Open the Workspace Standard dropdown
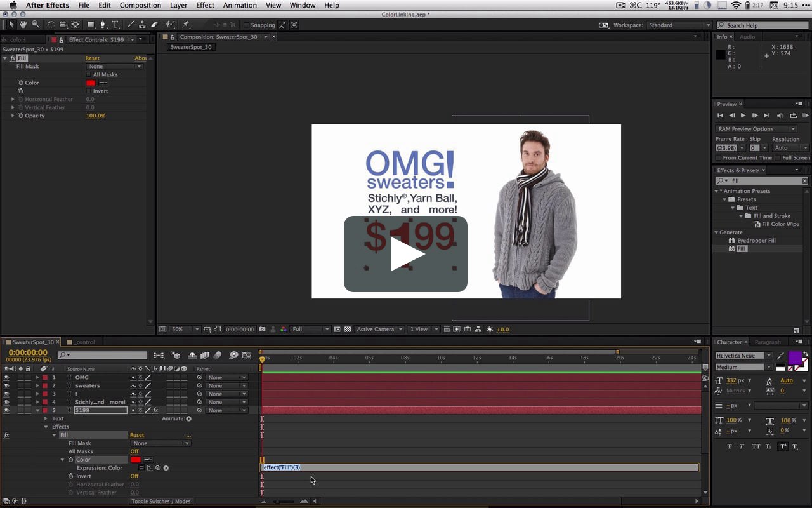 [x=679, y=25]
